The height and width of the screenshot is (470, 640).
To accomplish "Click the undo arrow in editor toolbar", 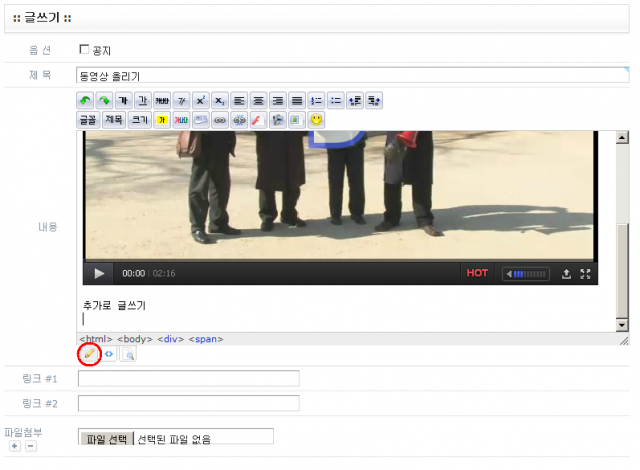I will (x=86, y=101).
